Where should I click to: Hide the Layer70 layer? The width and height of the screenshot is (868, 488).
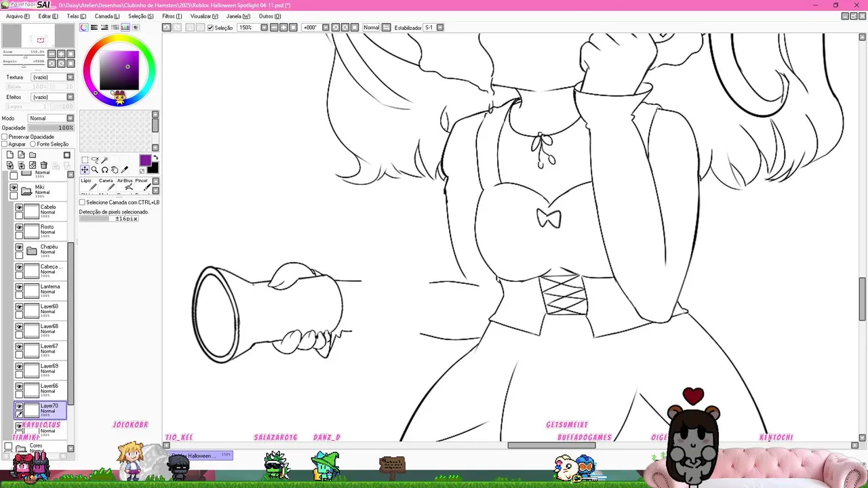(x=19, y=407)
